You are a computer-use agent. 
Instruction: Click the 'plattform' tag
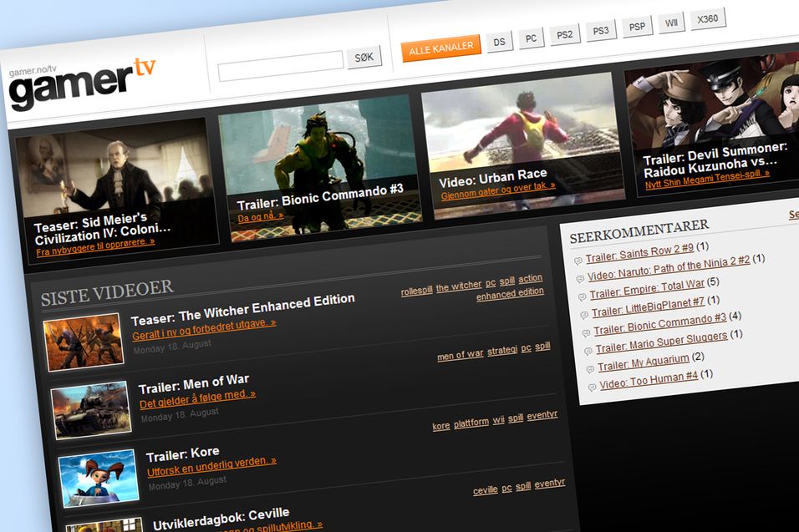pyautogui.click(x=471, y=423)
